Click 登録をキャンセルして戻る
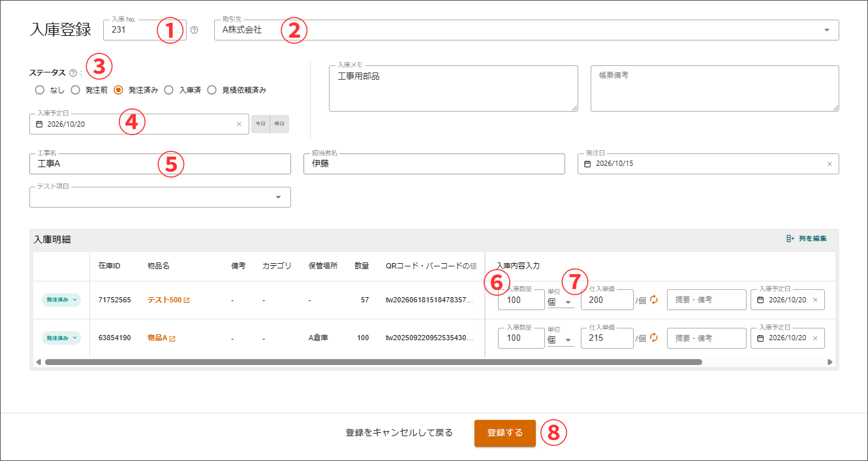 (399, 433)
